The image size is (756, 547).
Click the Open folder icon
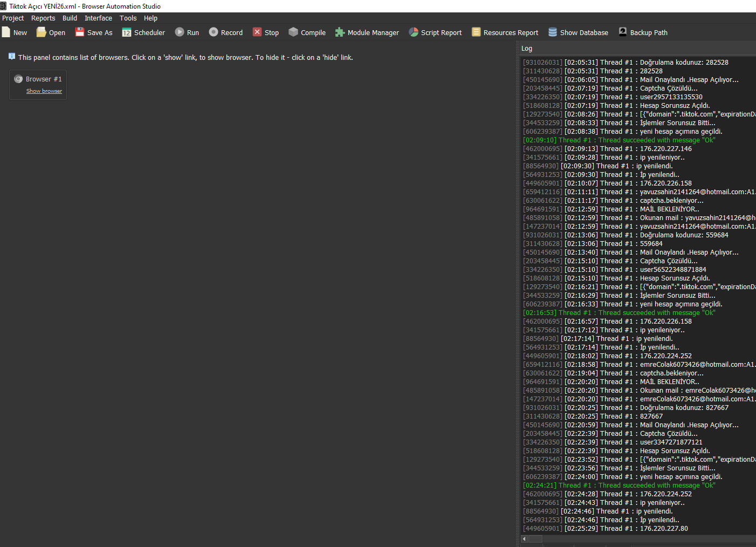[x=41, y=32]
